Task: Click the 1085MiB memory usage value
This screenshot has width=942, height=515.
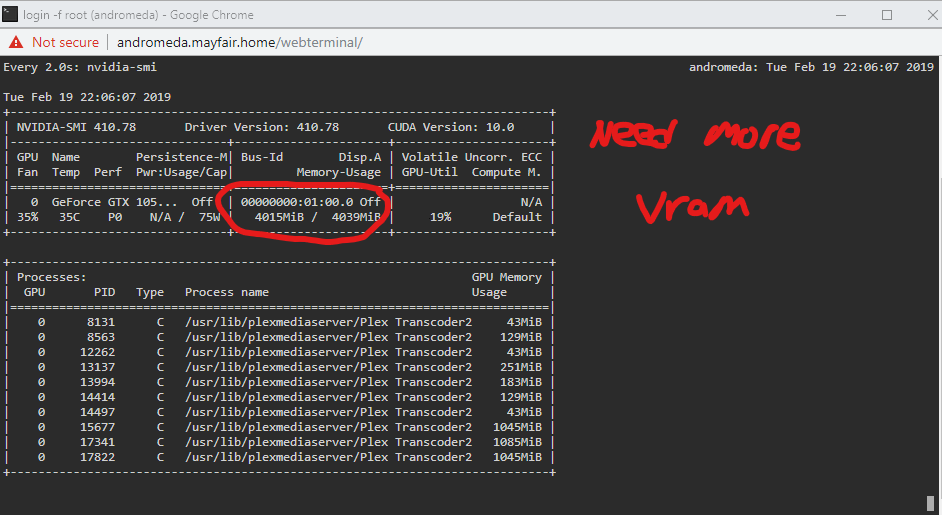Action: click(x=517, y=442)
